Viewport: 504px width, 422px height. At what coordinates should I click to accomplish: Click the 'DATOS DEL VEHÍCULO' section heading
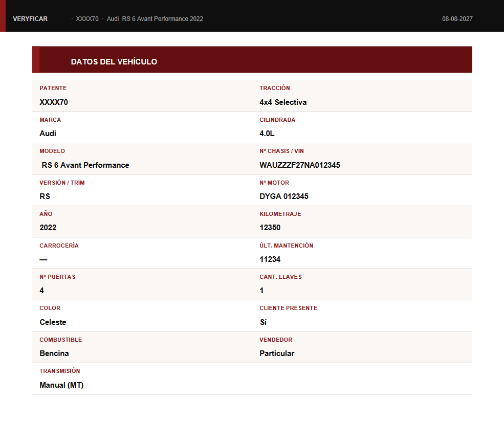(114, 62)
